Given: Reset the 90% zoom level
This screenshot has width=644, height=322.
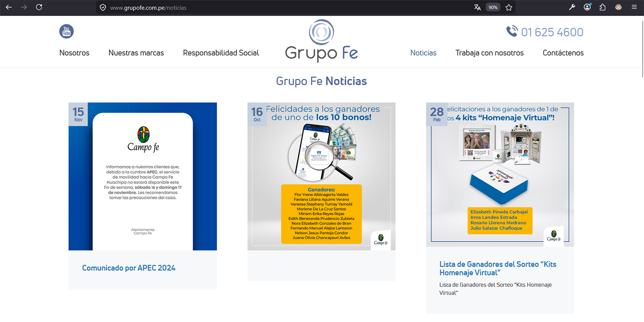Looking at the screenshot, I should click(x=493, y=7).
